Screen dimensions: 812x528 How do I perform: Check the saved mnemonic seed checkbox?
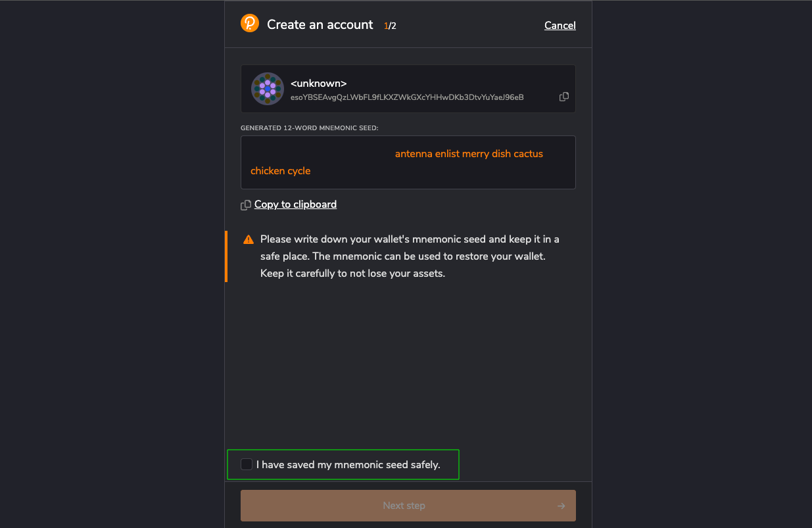247,465
